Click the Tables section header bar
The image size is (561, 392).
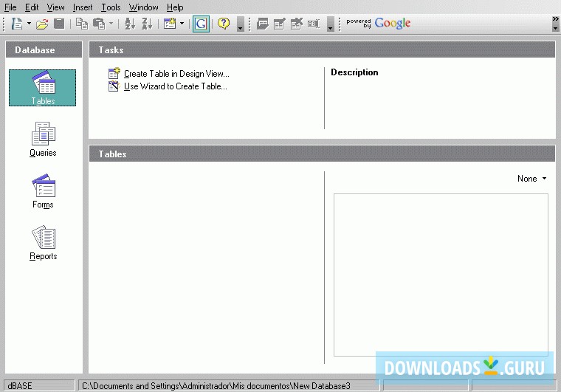tap(322, 154)
